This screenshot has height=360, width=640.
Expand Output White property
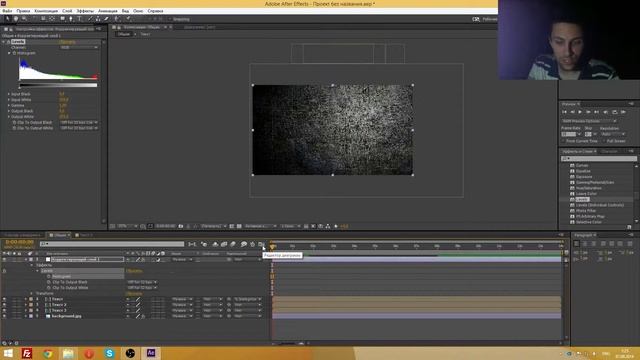[9, 117]
